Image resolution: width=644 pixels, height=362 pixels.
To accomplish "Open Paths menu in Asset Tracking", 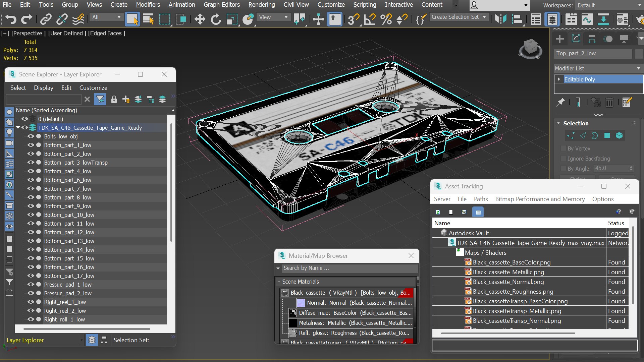I will 481,199.
